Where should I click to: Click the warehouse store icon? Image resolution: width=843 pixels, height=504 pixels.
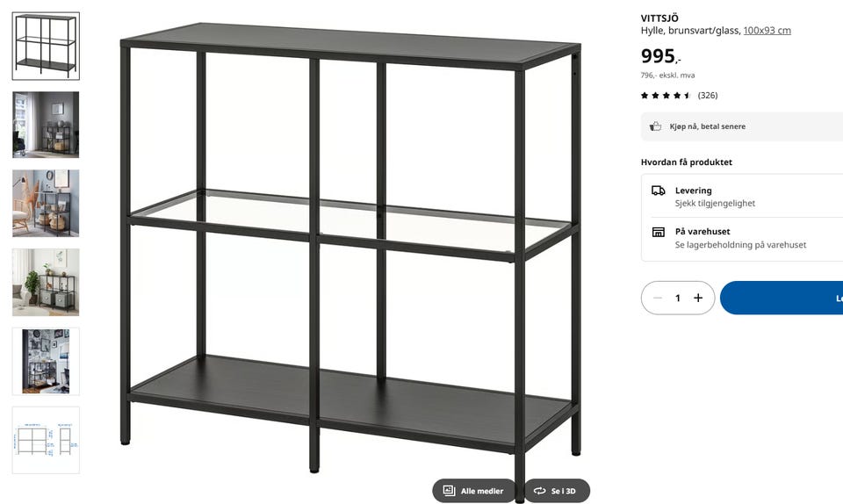[658, 232]
